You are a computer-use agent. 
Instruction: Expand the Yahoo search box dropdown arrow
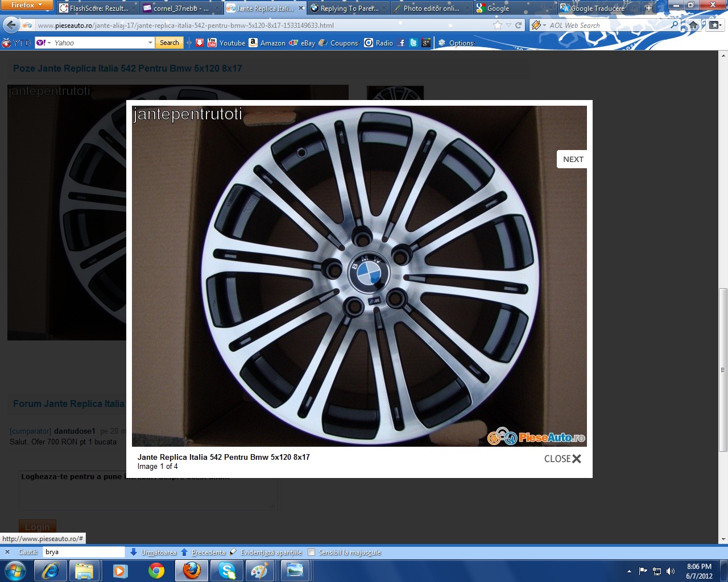150,43
